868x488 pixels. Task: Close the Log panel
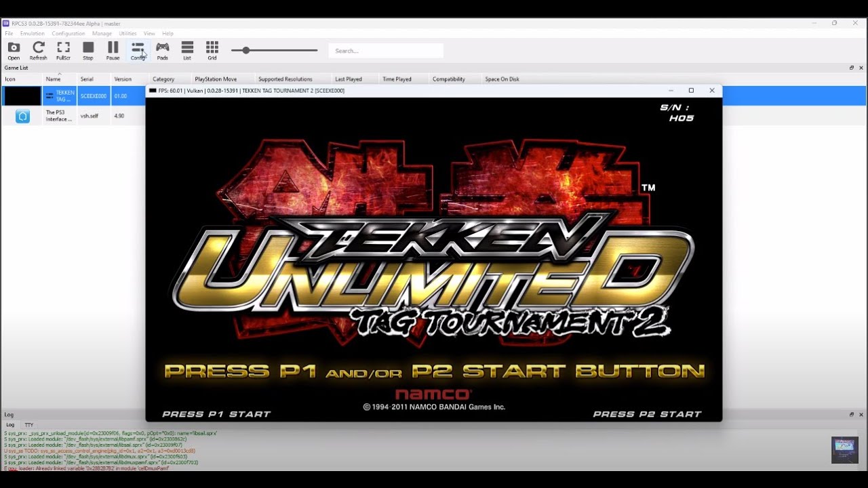tap(861, 414)
